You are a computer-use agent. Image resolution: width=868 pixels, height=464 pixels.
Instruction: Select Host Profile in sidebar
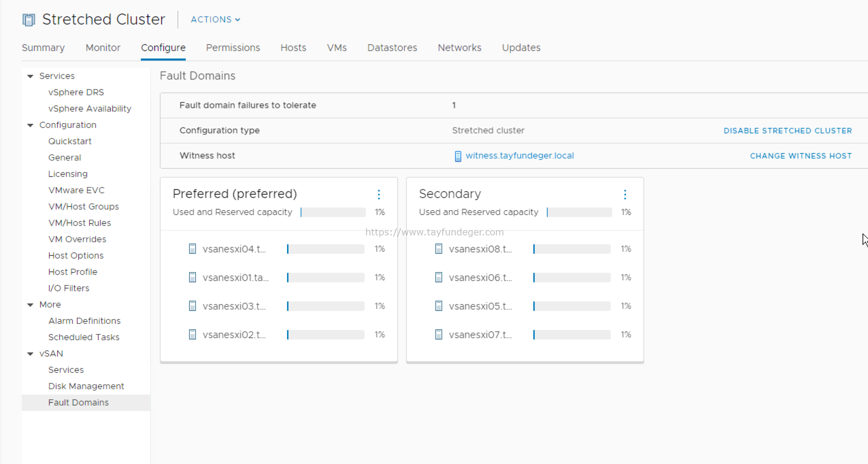coord(73,272)
